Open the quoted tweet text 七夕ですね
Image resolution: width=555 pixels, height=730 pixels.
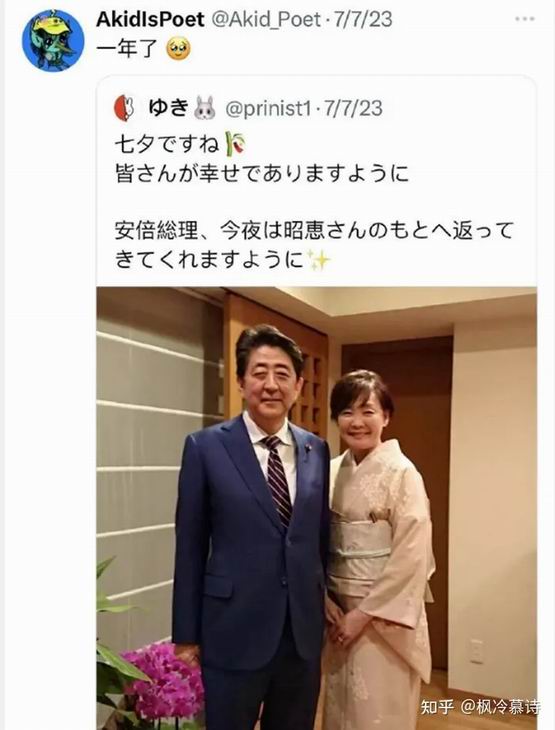tap(167, 144)
